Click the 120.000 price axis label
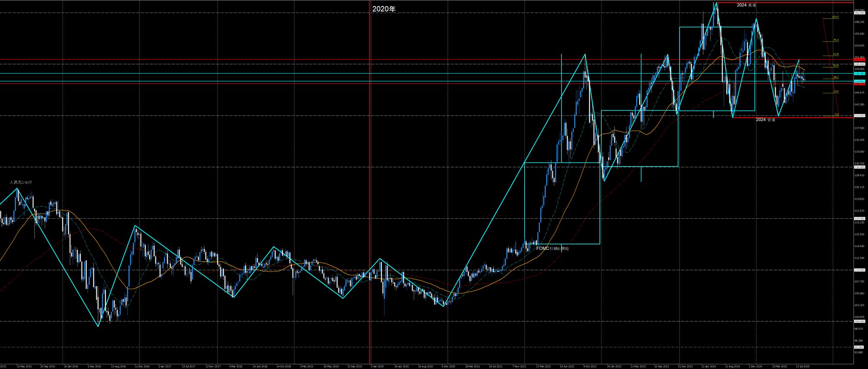 [859, 219]
